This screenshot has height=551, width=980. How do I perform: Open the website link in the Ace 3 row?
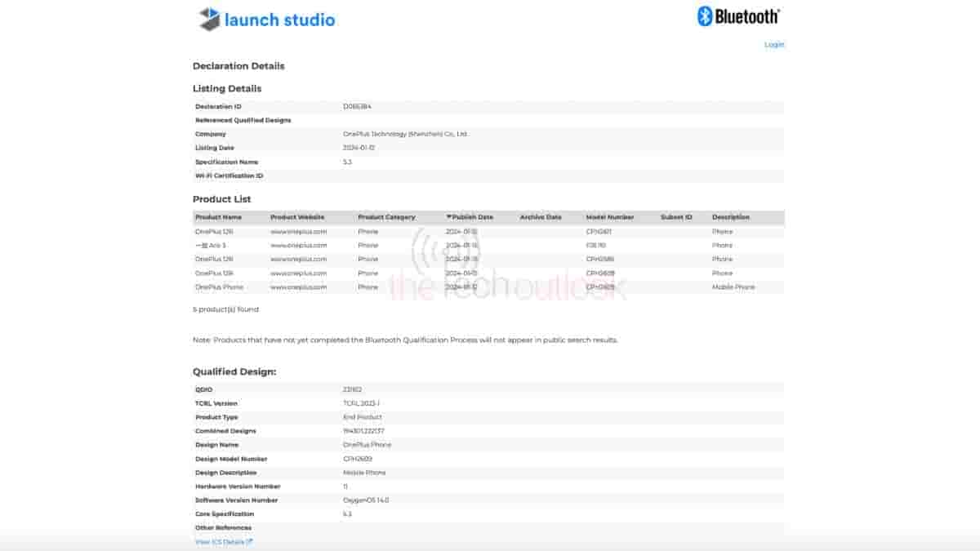click(298, 246)
